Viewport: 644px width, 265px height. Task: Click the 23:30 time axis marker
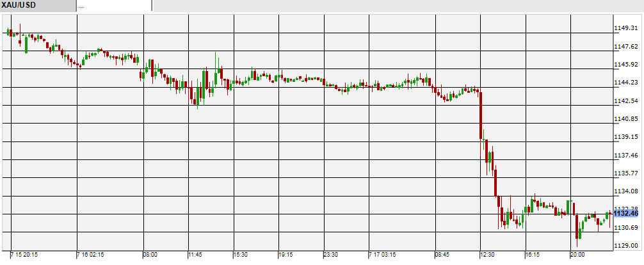[x=330, y=255]
